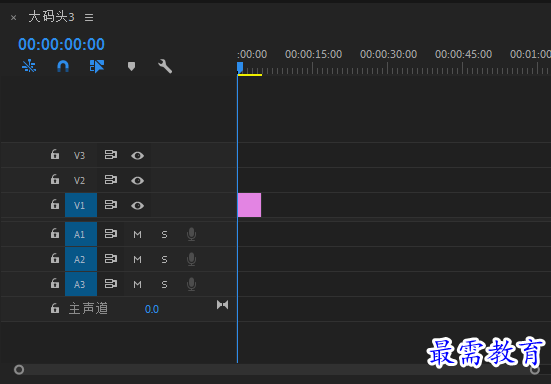This screenshot has width=551, height=384.
Task: Click 主声道 volume value 0.0
Action: pos(152,309)
